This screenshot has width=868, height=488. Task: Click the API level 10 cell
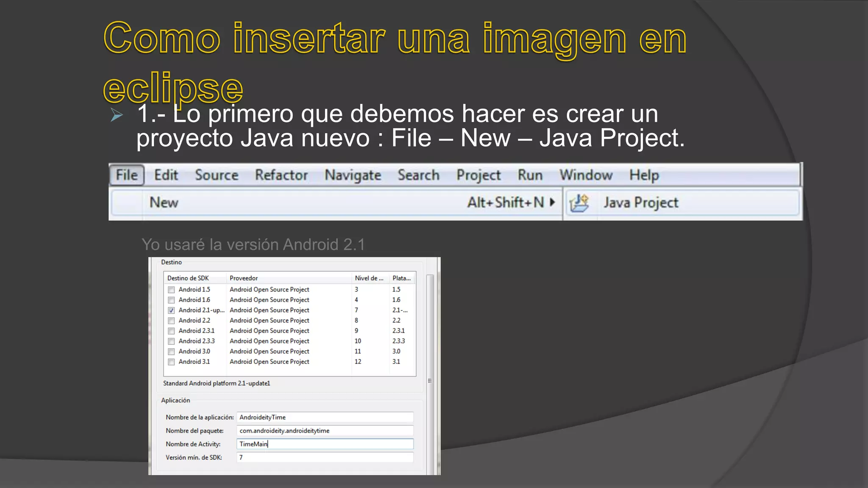tap(358, 341)
